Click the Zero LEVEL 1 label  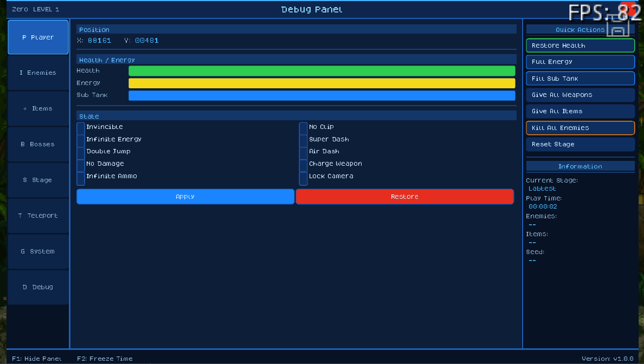[x=35, y=9]
